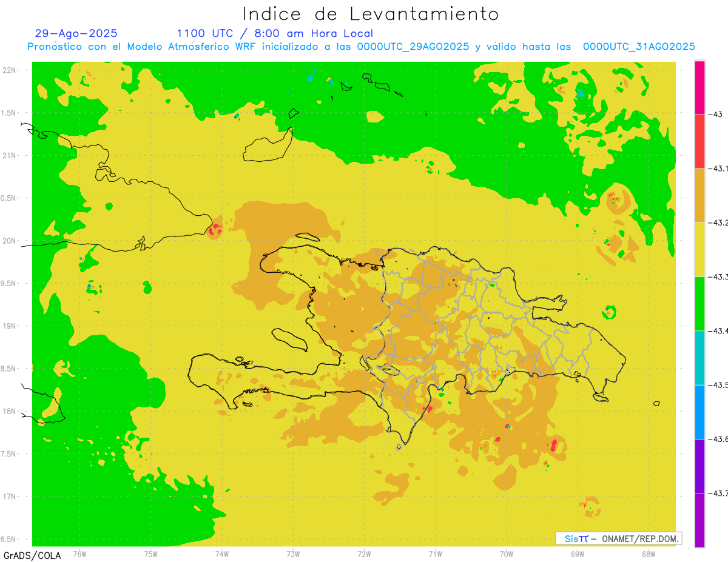Click the 'Pronostico con el Modelo Atmosferico WRF' line
Image resolution: width=728 pixels, height=562 pixels.
click(x=361, y=47)
